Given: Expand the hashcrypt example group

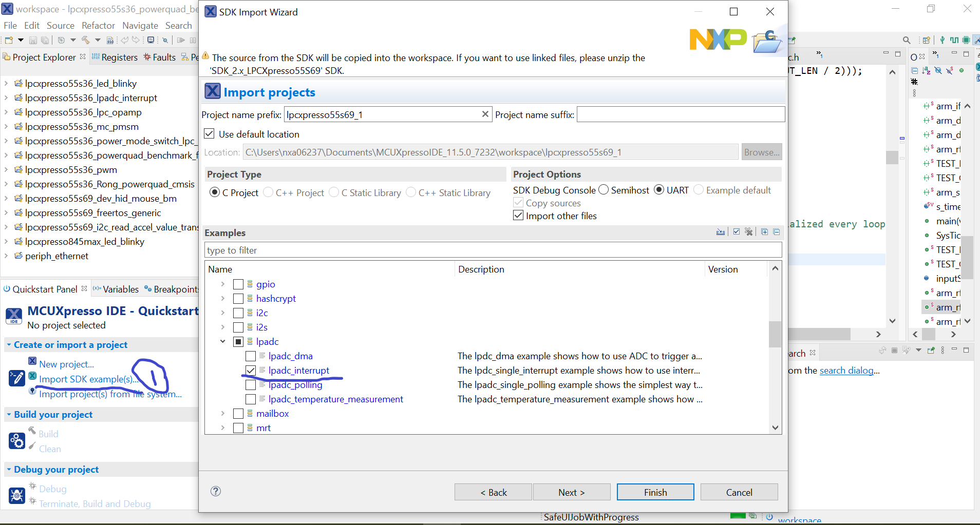Looking at the screenshot, I should tap(222, 298).
